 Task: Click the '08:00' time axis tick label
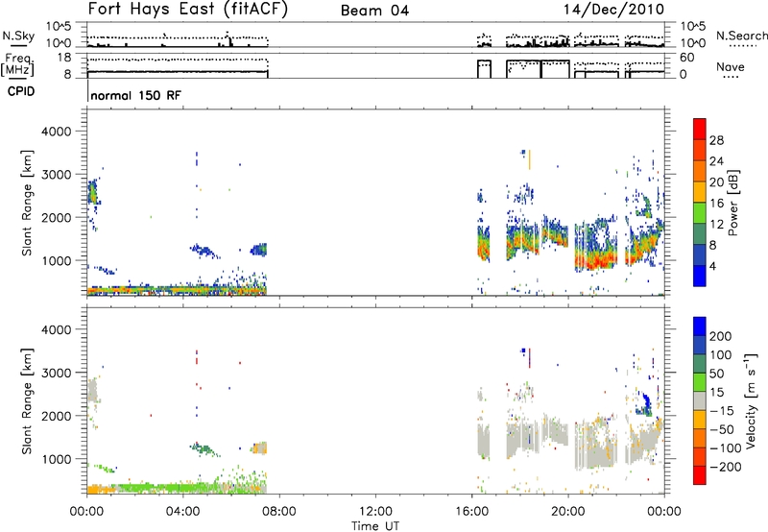click(279, 512)
